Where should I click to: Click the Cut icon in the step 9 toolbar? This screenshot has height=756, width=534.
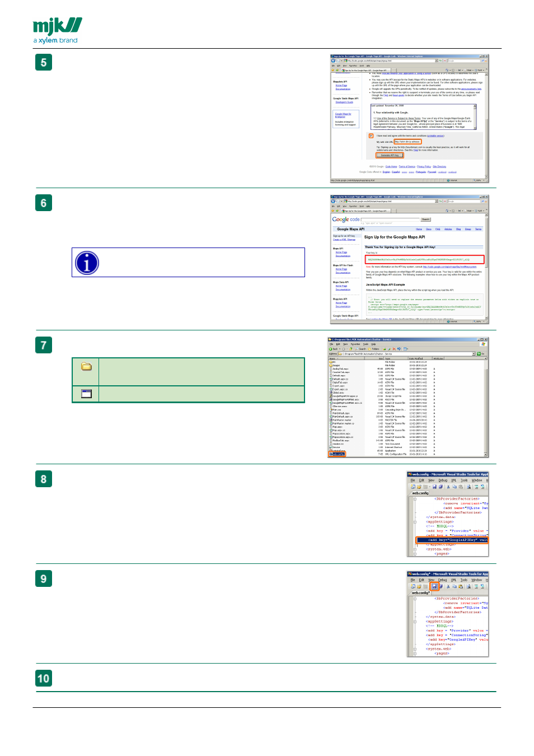[x=448, y=586]
